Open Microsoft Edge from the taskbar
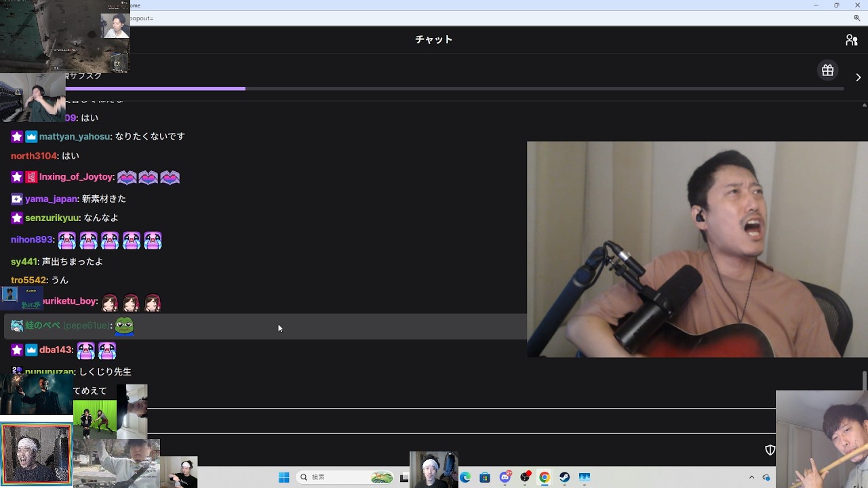868x488 pixels. coord(465,477)
